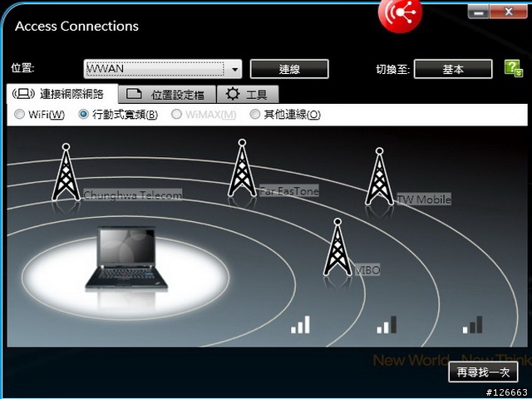
Task: Switch to the 連接網際網路 tab
Action: pyautogui.click(x=62, y=94)
